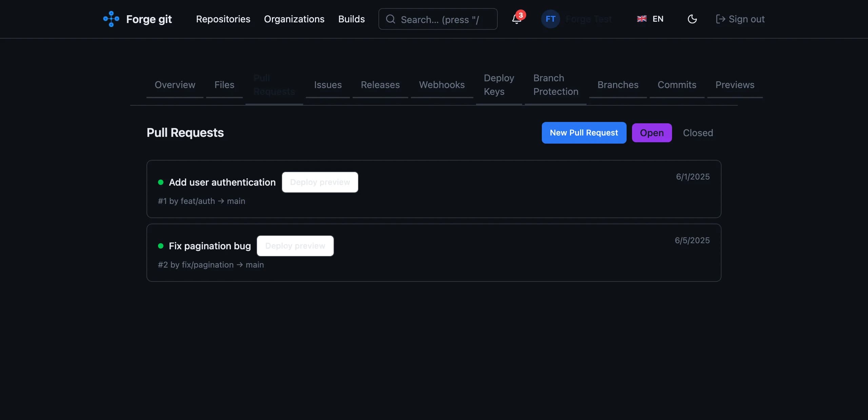Open the Repositories nav link
The height and width of the screenshot is (420, 868).
(x=223, y=19)
